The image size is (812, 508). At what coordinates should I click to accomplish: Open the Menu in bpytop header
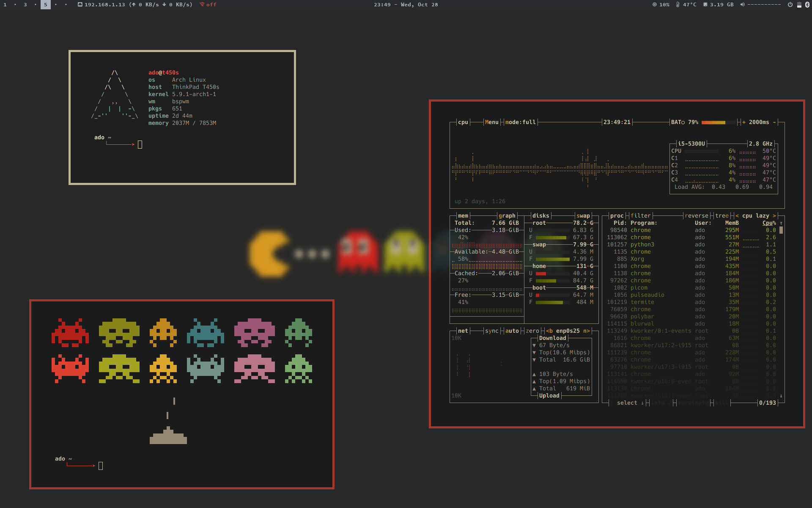tap(491, 122)
